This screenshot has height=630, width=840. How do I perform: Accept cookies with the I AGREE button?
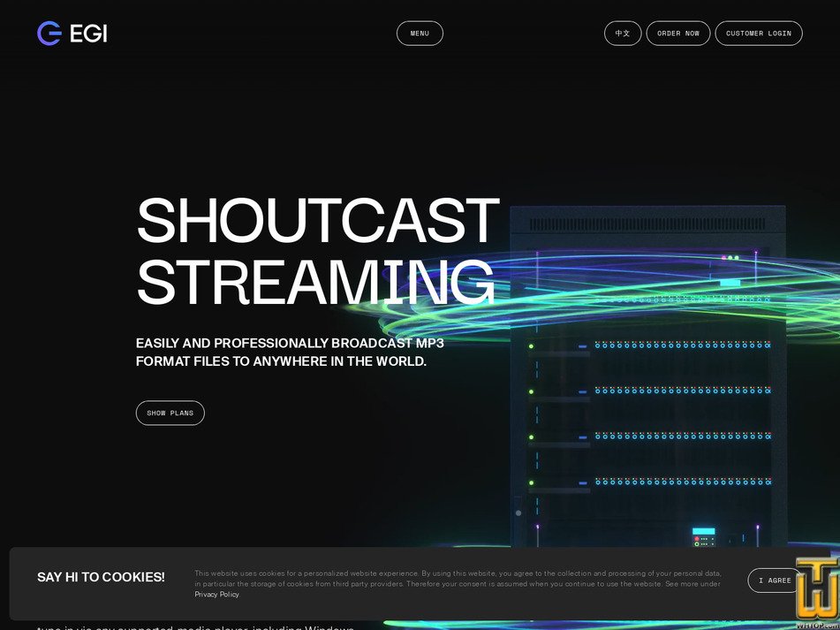click(x=776, y=581)
